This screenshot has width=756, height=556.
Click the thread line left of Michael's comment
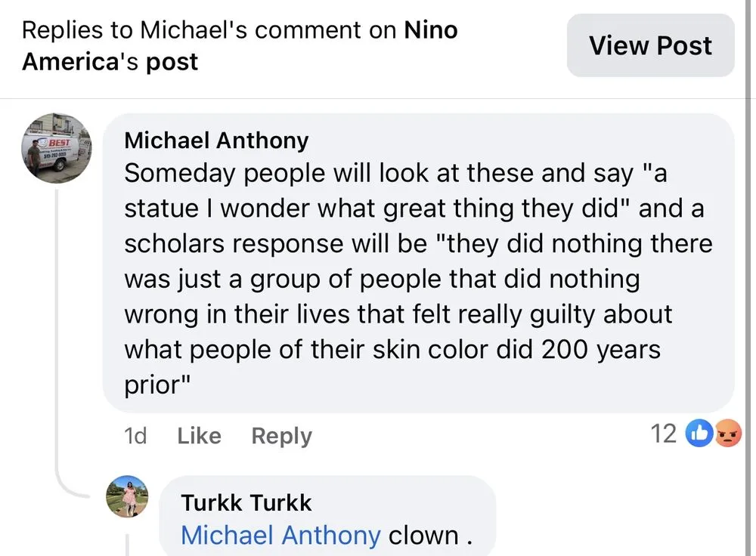[56, 340]
